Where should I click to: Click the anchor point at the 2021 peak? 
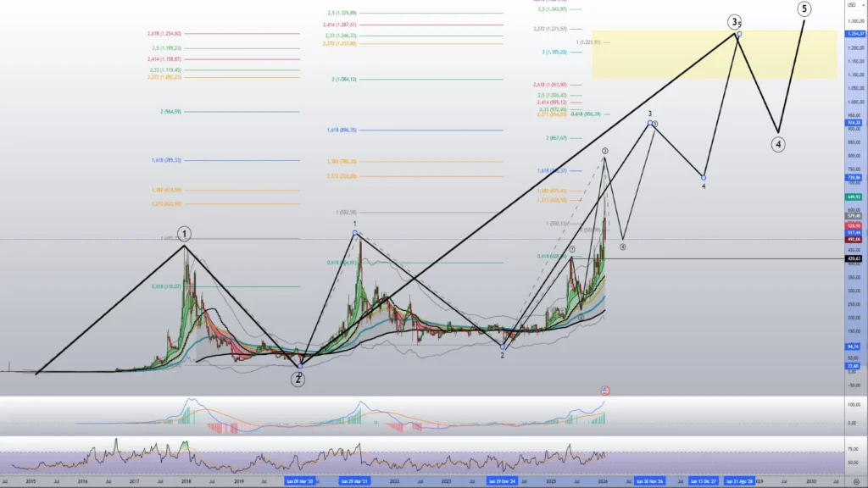[355, 231]
